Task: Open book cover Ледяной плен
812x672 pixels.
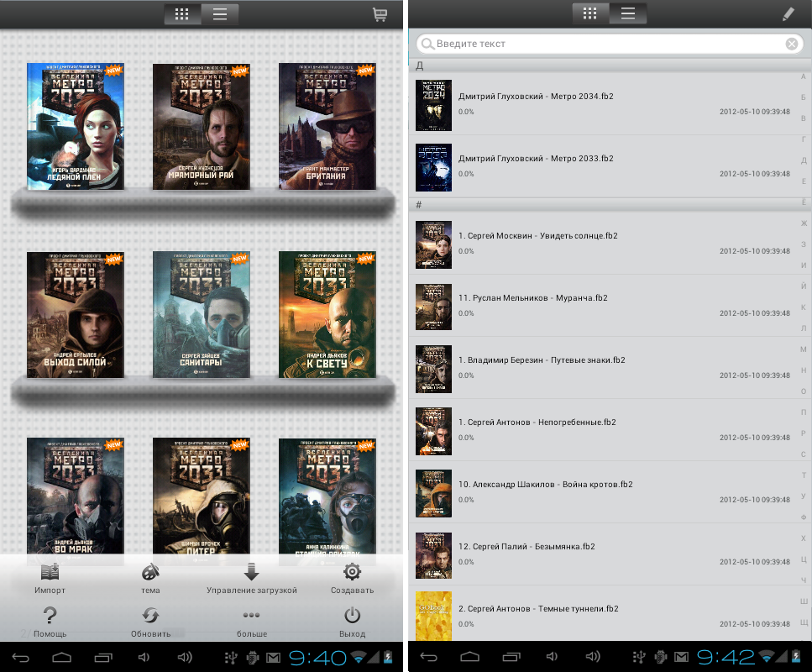Action: (x=76, y=127)
